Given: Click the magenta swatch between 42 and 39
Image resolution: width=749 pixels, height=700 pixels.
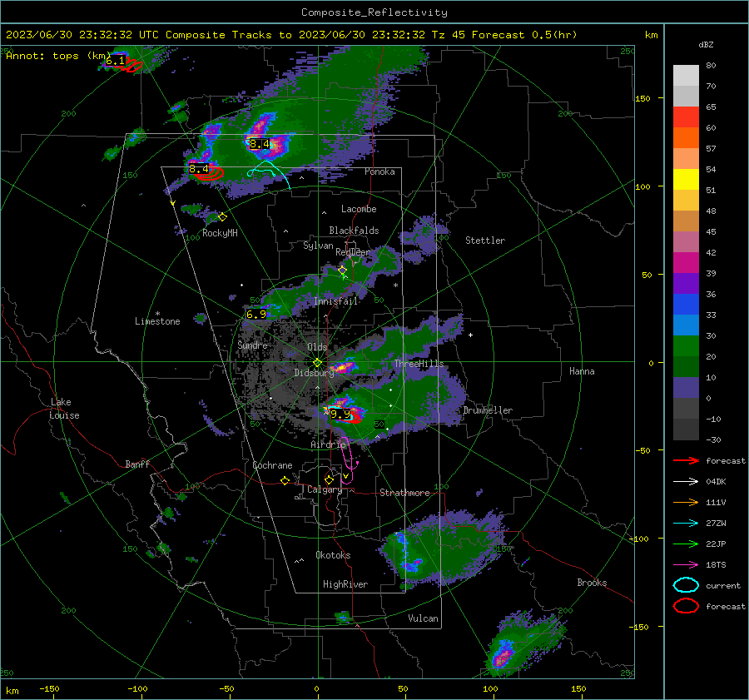Looking at the screenshot, I should point(686,263).
